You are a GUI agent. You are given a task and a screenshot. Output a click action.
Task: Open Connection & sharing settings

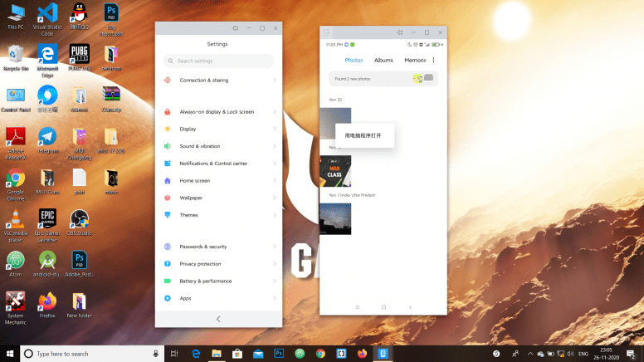click(219, 81)
